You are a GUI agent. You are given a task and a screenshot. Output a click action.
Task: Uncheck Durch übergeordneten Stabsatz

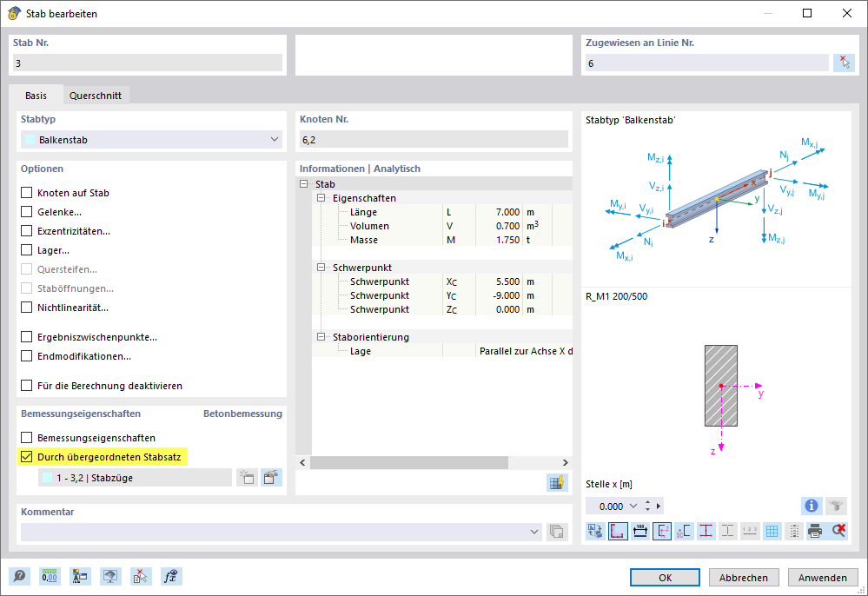pyautogui.click(x=27, y=457)
